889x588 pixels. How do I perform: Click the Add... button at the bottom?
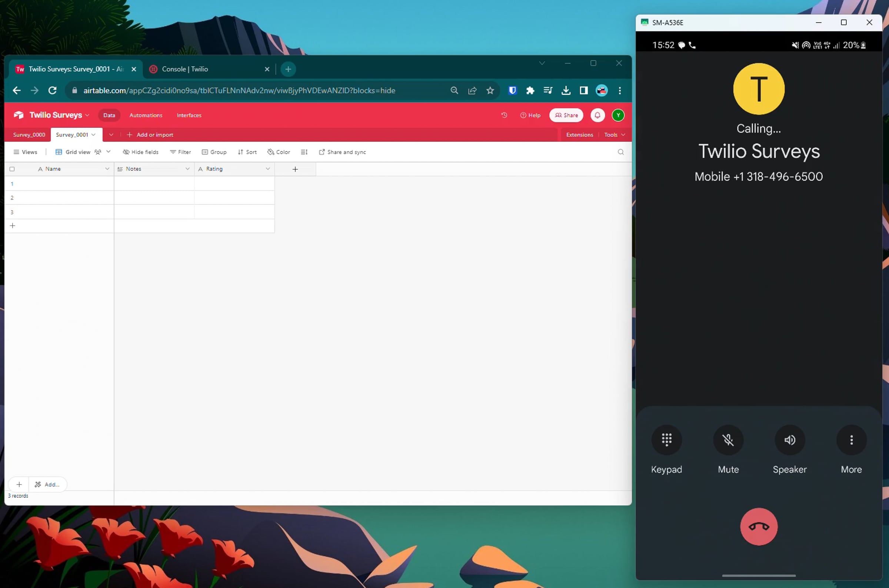pyautogui.click(x=47, y=485)
